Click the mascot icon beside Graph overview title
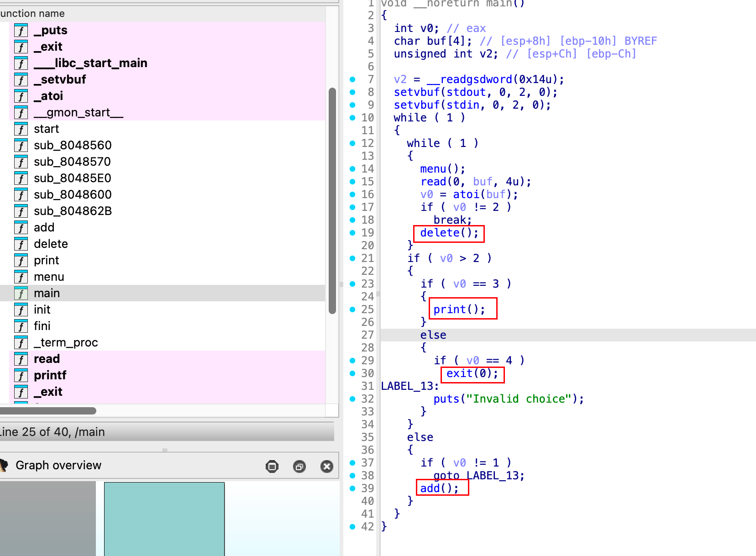Screen dimensions: 756x556 [4, 465]
